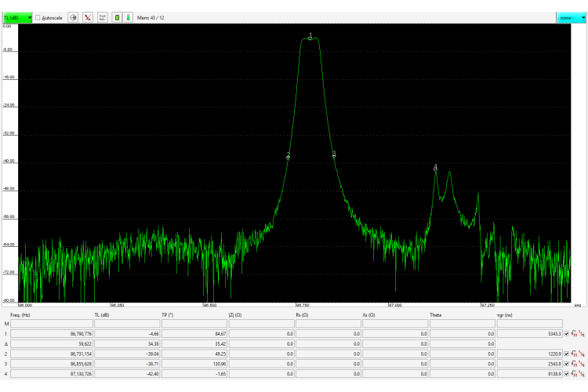Screen dimensions: 588x392
Task: Click the Port Ext toolbar button
Action: coord(103,17)
